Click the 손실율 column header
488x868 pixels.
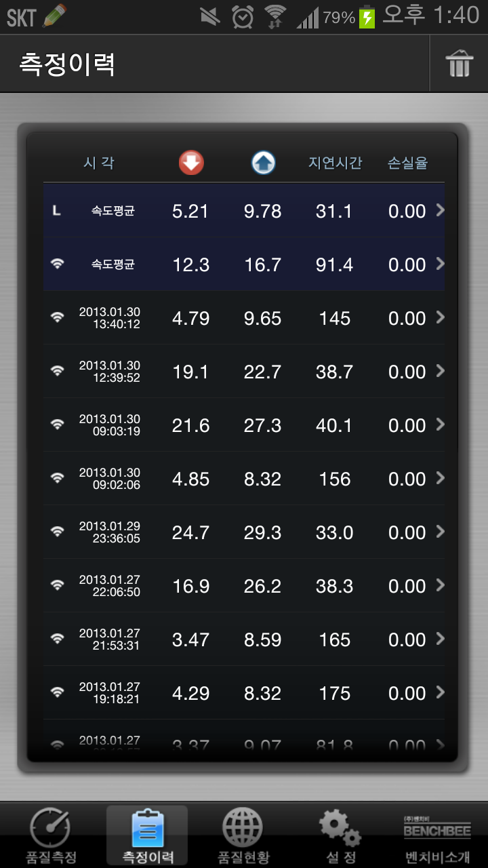coord(407,163)
